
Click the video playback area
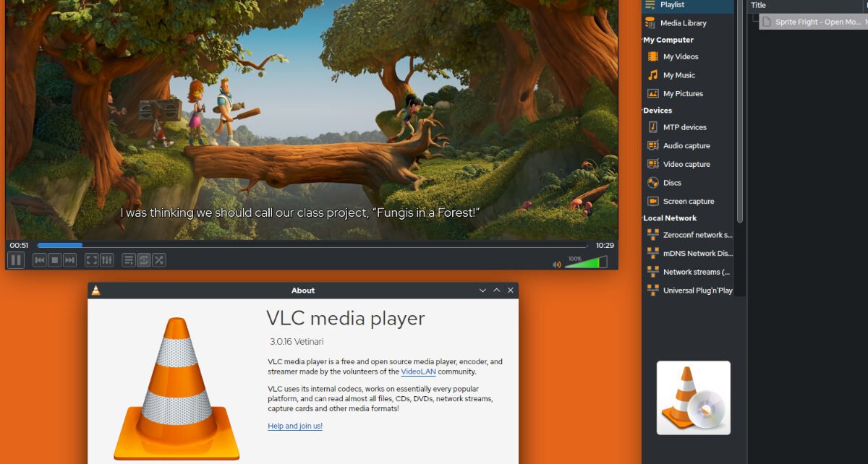312,119
